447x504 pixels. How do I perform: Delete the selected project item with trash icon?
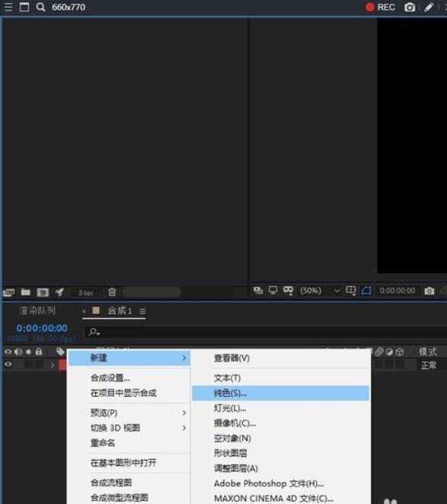pos(112,292)
